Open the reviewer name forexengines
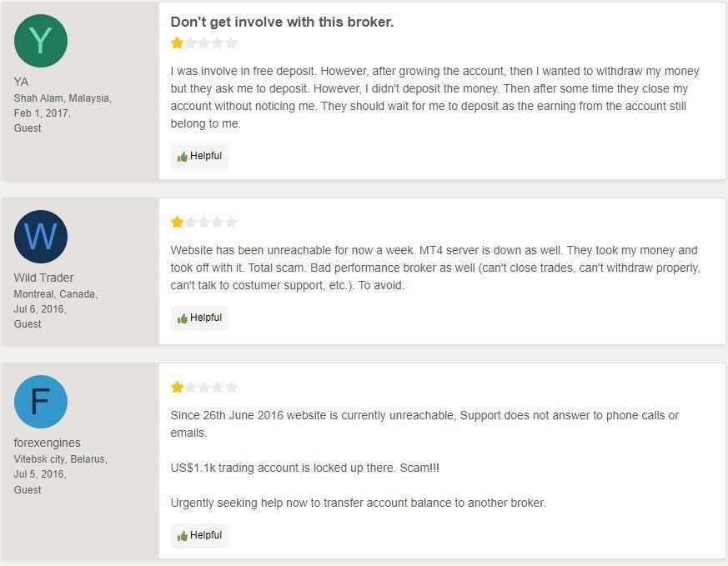Screen dimensions: 728x566 [x=48, y=443]
